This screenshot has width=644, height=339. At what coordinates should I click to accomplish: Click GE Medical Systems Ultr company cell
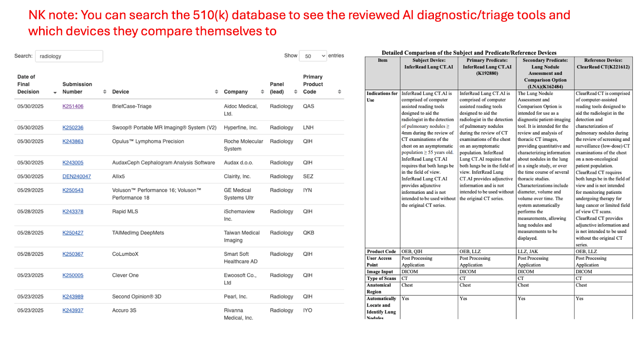click(x=239, y=194)
